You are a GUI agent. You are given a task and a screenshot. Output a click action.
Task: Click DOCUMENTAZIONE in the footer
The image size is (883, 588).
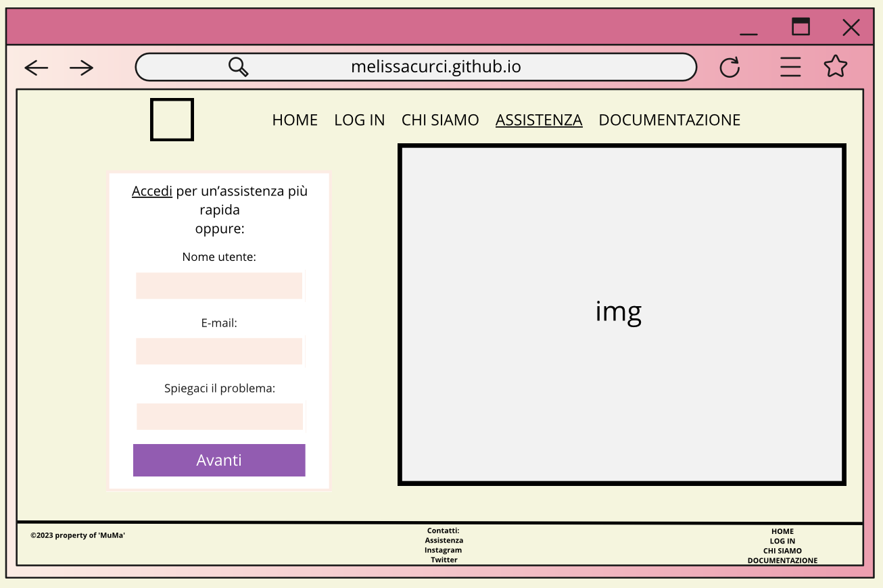click(782, 560)
